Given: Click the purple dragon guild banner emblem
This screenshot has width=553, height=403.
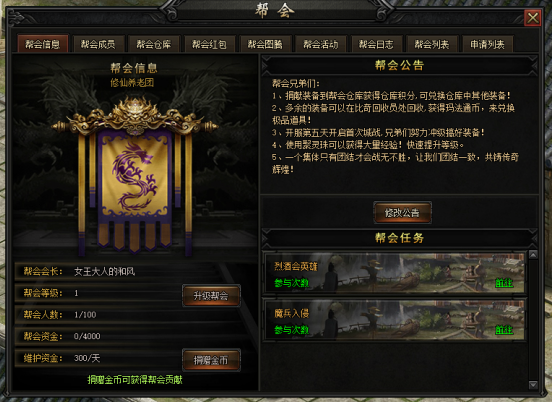Looking at the screenshot, I should coord(134,180).
